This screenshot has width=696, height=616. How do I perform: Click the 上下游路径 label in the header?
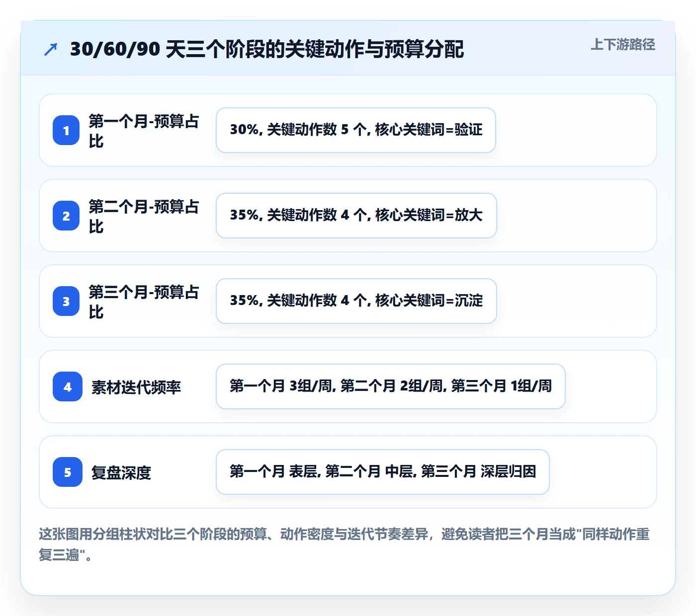(623, 45)
